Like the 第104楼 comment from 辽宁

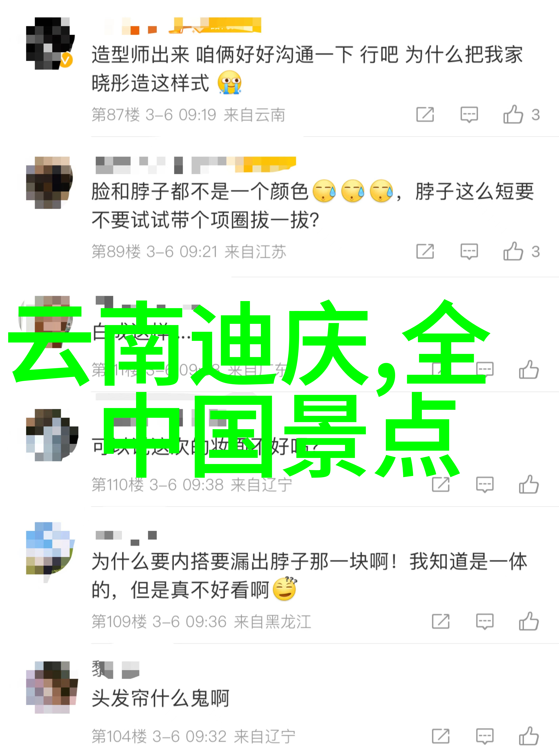(529, 736)
